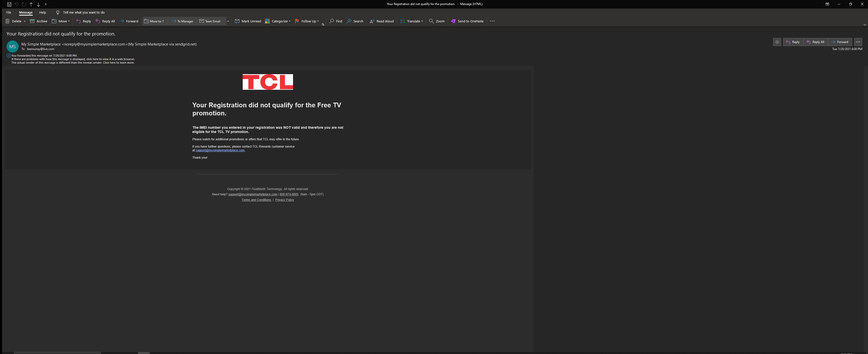868x354 pixels.
Task: Open the Follow Up flag dropdown
Action: pos(307,21)
